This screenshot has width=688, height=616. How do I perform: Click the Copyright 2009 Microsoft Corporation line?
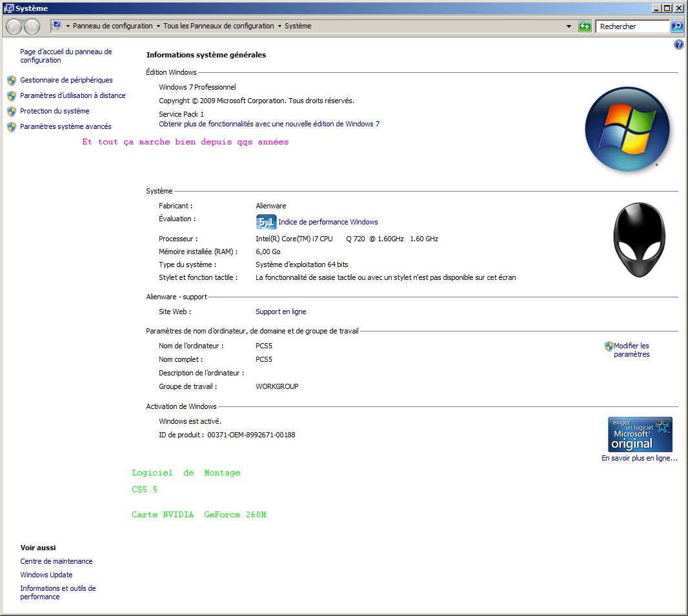256,101
